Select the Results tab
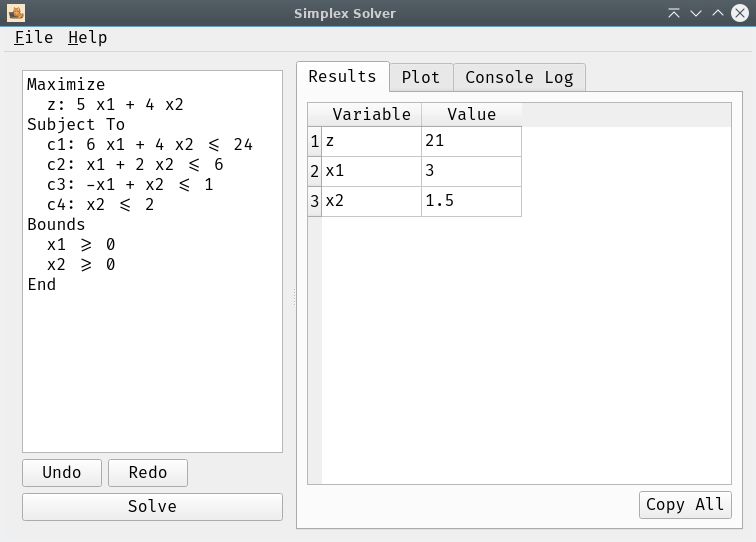Screen dimensions: 756x542 coord(342,77)
